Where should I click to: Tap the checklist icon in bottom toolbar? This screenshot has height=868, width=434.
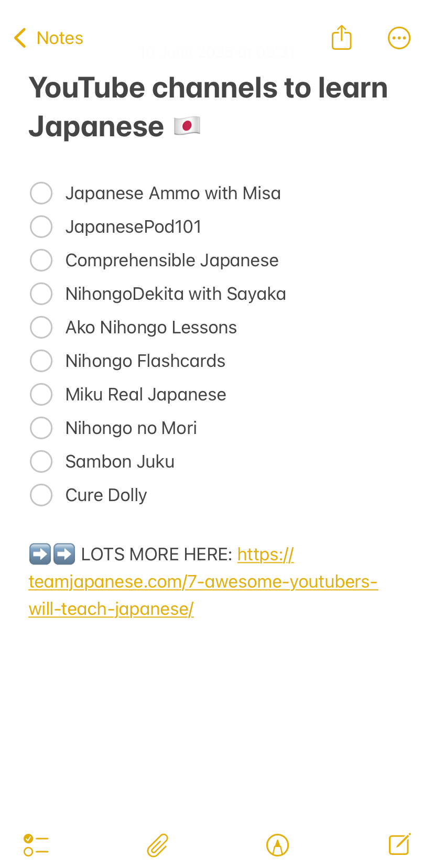(x=36, y=845)
